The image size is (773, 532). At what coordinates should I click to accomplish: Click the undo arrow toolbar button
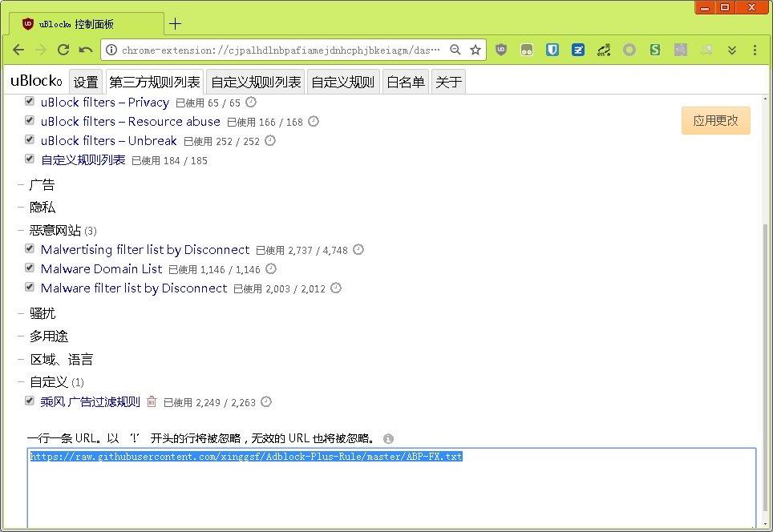85,50
